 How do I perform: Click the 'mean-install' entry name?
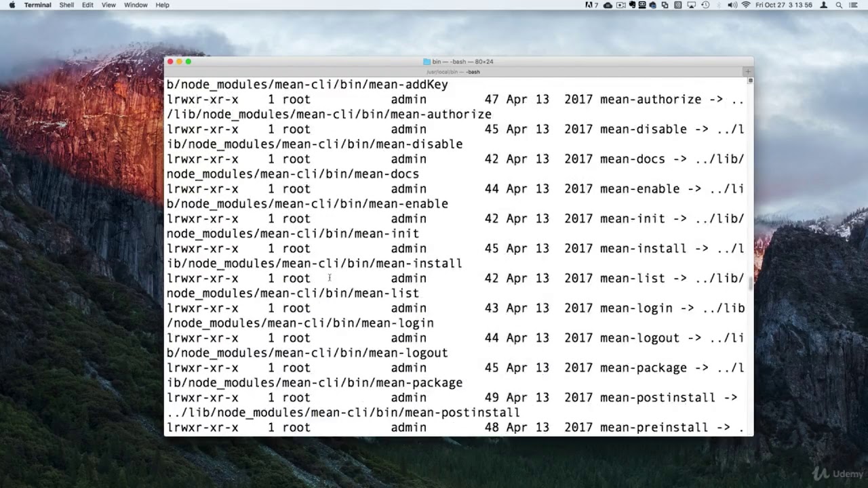(643, 249)
